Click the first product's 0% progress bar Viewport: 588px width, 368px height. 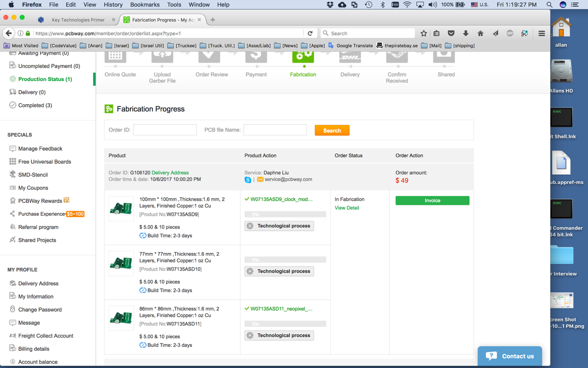pos(285,214)
